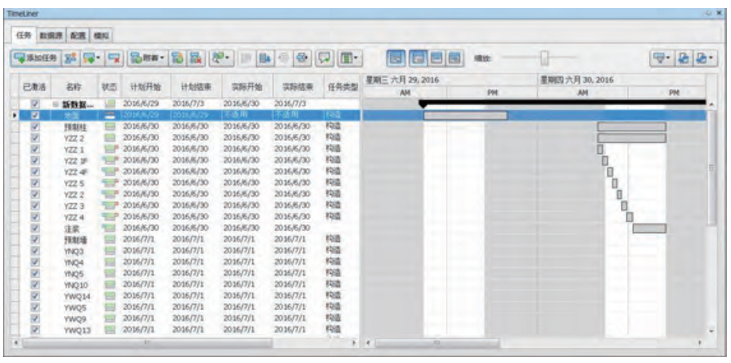This screenshot has width=731, height=363.
Task: Uncheck the active checkbox for 注浆 task
Action: coord(35,228)
